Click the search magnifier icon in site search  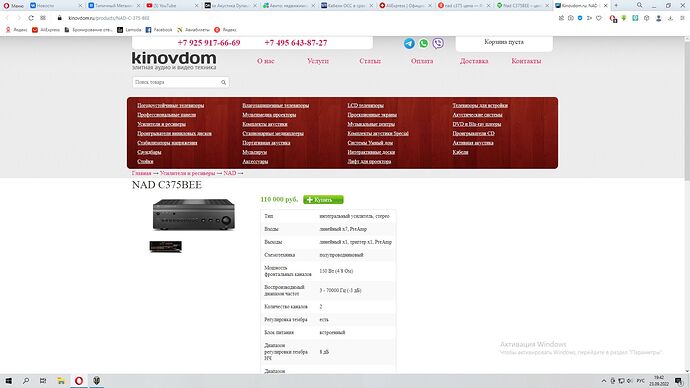click(224, 82)
